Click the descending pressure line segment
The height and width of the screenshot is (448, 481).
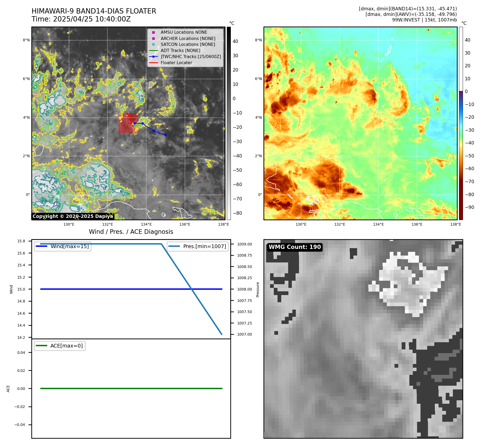tap(192, 289)
